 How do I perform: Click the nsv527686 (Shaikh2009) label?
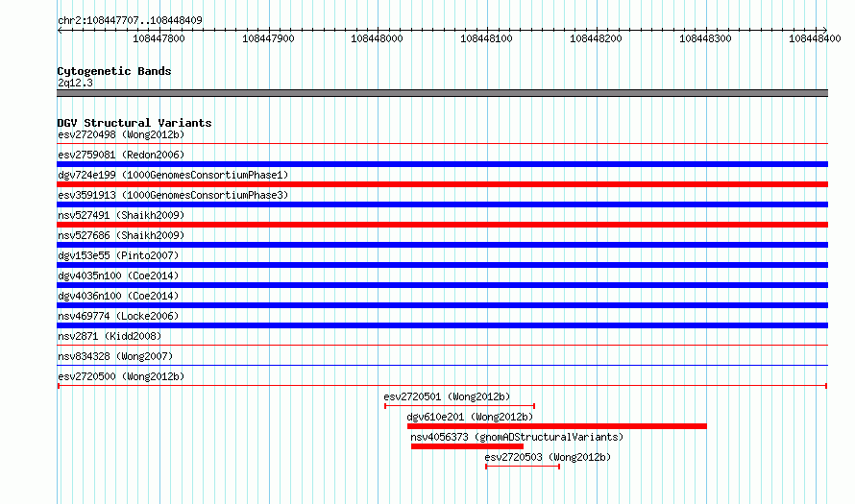pos(121,235)
